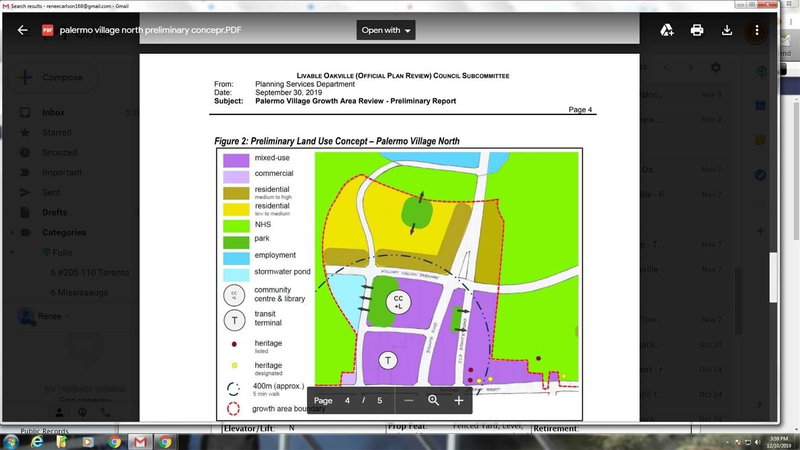Expand the Categories section
800x450 pixels.
click(12, 232)
